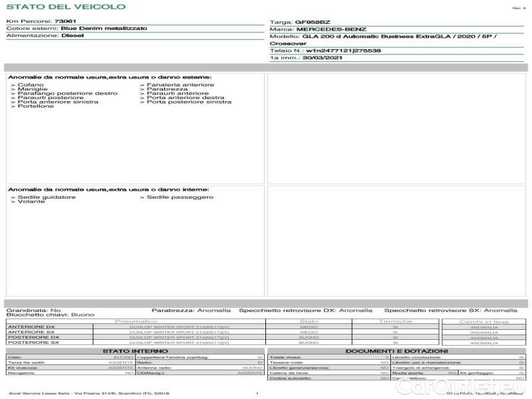Select the "Fanaleria anteriore" entry
This screenshot has width=532, height=399.
point(180,84)
